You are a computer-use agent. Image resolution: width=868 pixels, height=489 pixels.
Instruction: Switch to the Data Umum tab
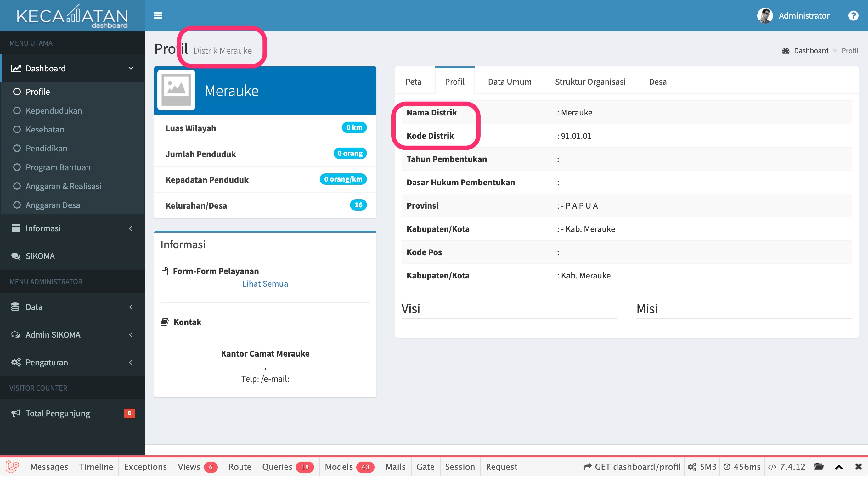tap(510, 81)
